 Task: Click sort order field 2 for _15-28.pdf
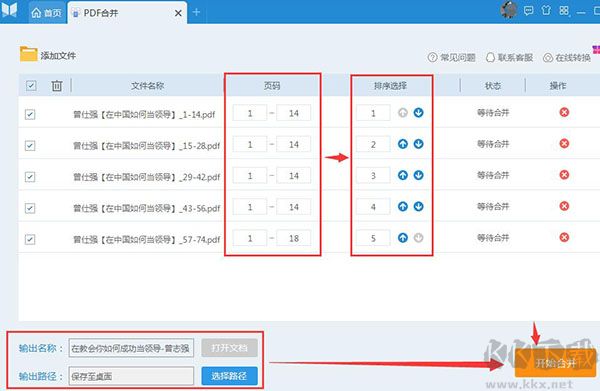[x=373, y=145]
